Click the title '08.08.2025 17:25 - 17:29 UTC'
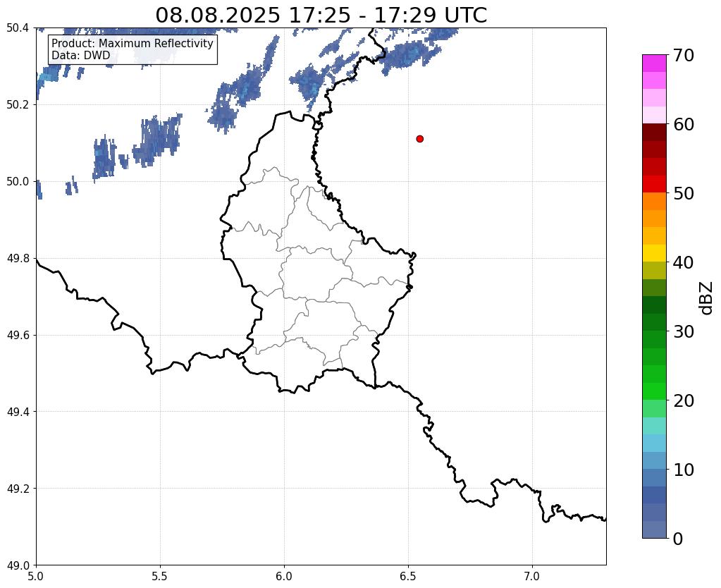The height and width of the screenshot is (588, 721). pyautogui.click(x=321, y=15)
